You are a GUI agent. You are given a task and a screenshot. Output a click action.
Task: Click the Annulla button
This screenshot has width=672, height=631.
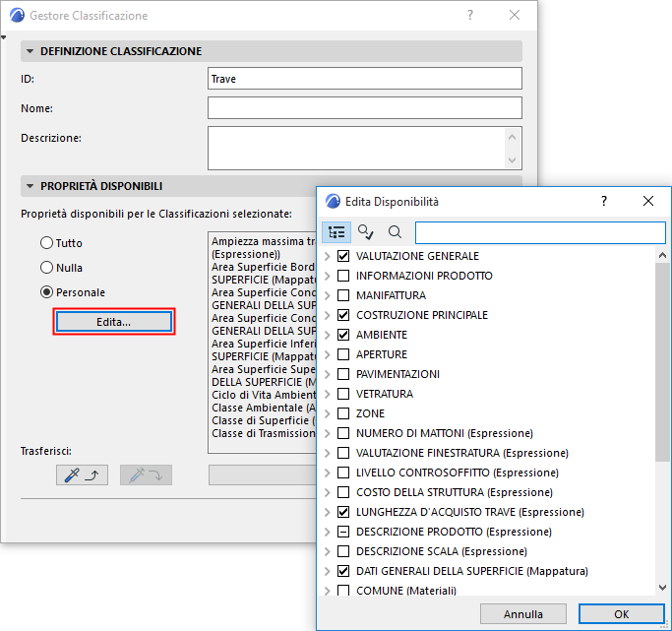(x=522, y=614)
